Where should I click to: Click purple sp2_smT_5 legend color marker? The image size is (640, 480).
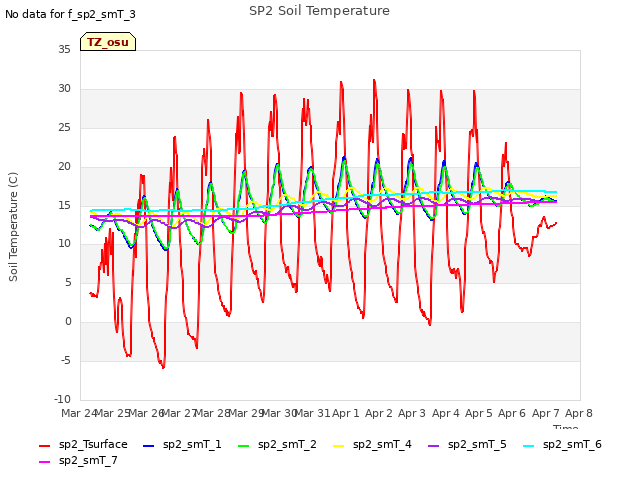(x=434, y=446)
